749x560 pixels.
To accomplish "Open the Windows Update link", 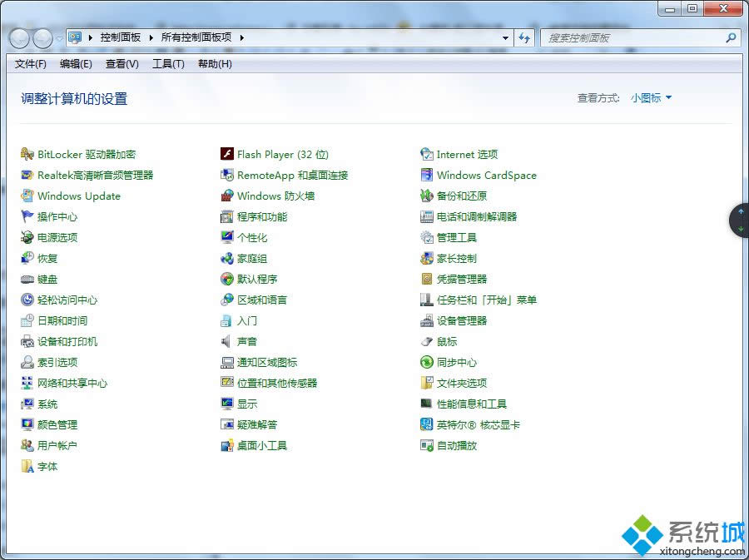I will point(79,196).
